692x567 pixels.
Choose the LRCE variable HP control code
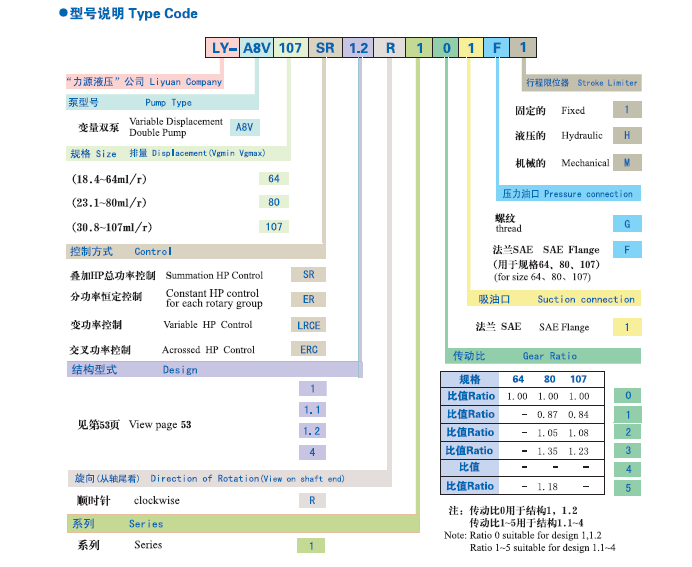coord(308,325)
